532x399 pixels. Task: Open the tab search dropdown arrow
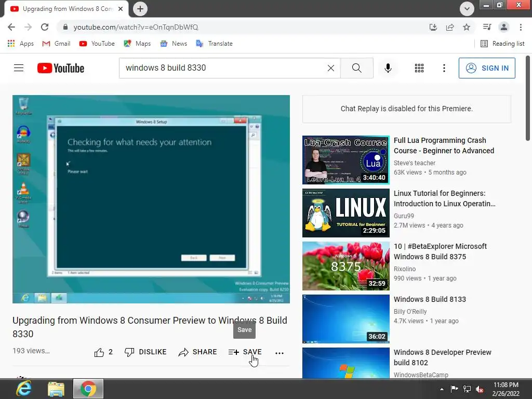point(467,9)
